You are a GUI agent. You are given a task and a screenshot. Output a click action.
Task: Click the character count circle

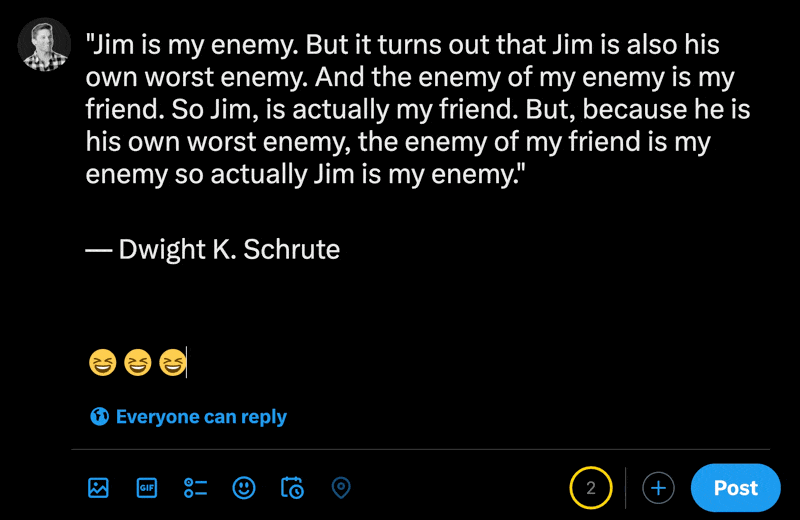point(591,488)
